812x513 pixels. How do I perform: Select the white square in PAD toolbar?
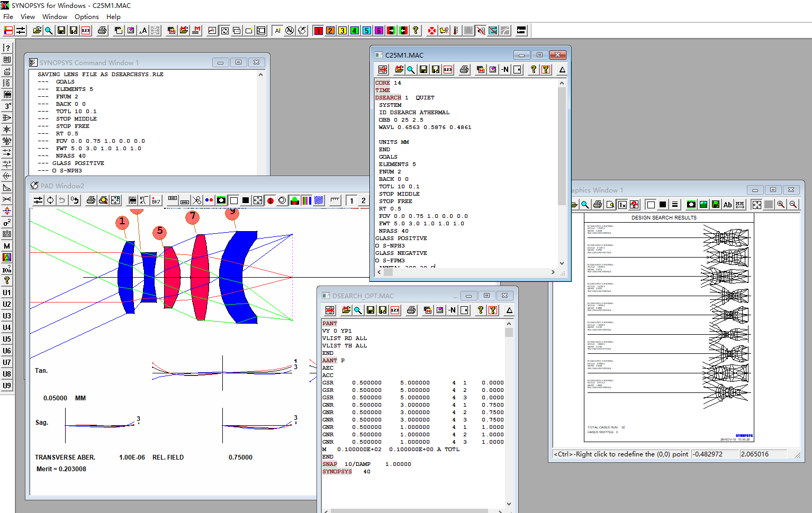pyautogui.click(x=233, y=200)
